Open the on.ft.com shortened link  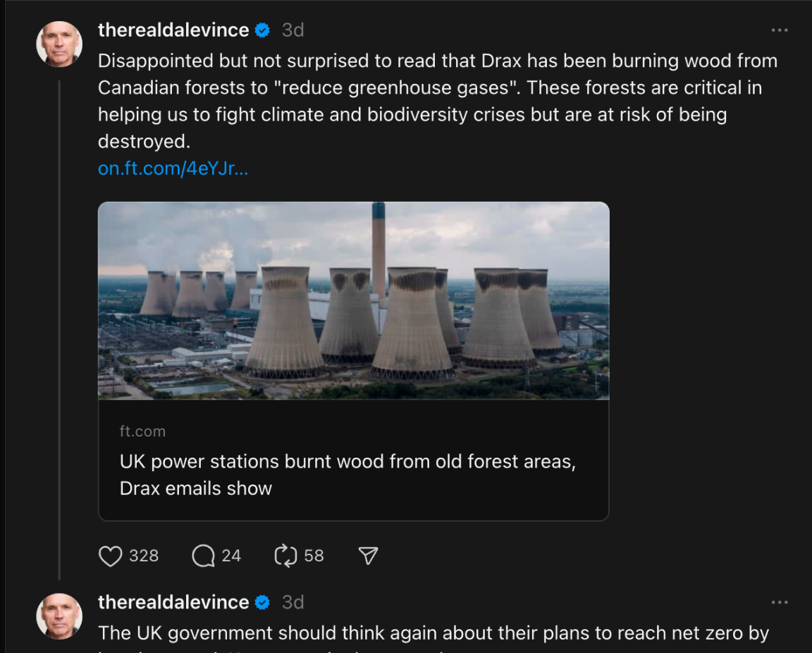pyautogui.click(x=173, y=169)
